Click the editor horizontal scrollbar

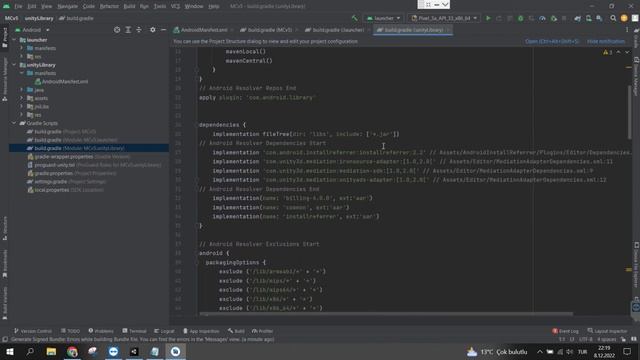(x=386, y=314)
